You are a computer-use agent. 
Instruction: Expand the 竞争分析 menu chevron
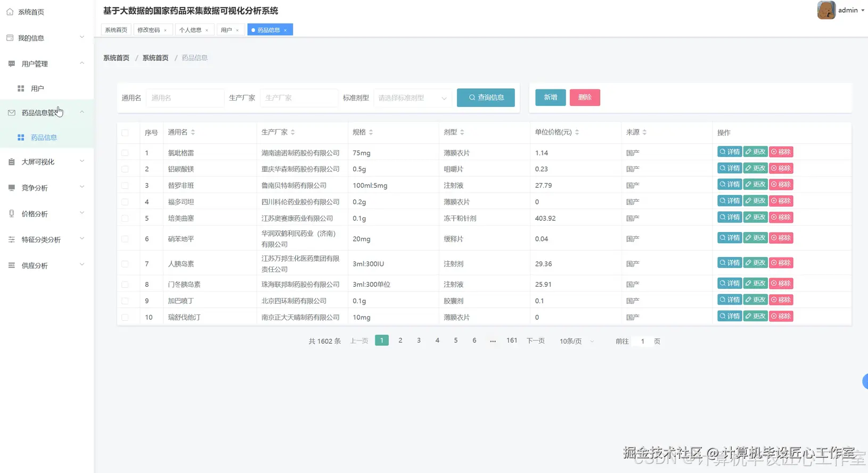tap(82, 187)
